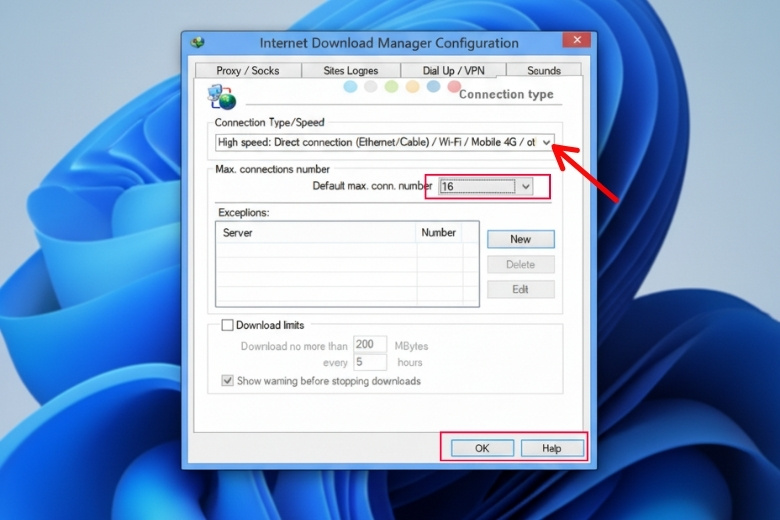Open Help for the configuration dialog
The height and width of the screenshot is (520, 780).
point(552,448)
